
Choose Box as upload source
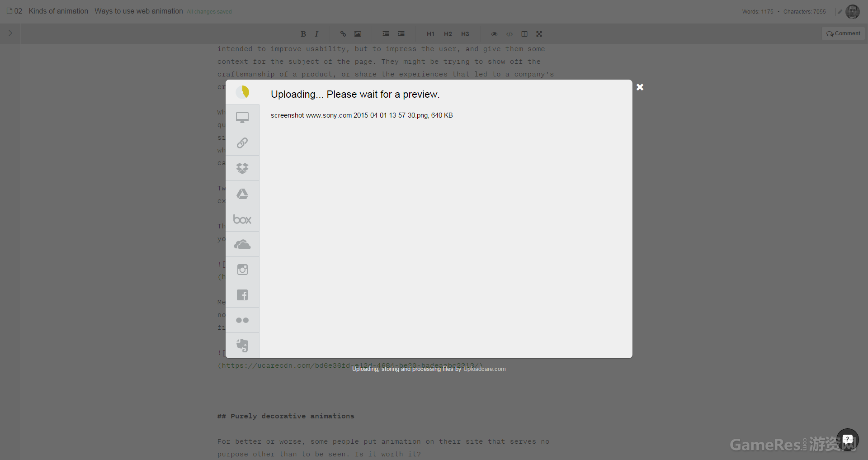pyautogui.click(x=242, y=219)
